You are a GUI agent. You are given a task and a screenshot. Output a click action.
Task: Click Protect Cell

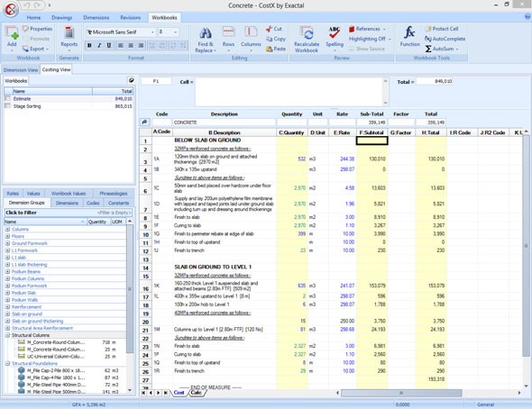(x=442, y=29)
